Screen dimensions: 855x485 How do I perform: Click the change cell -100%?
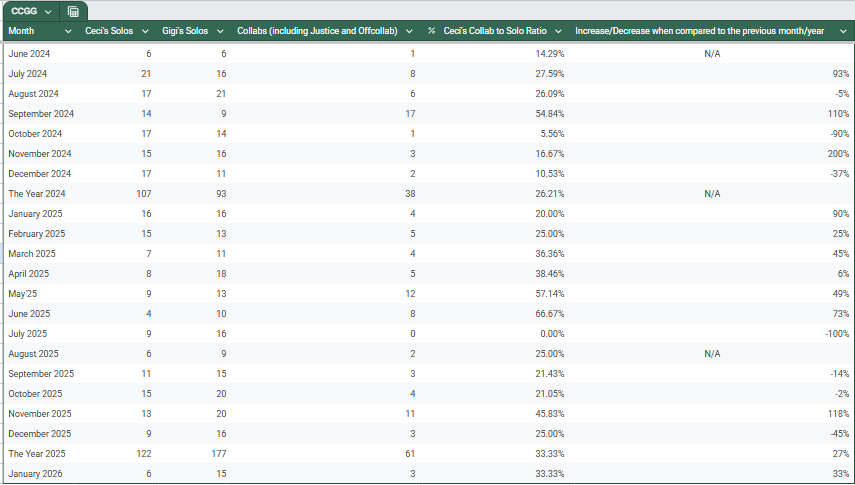point(837,334)
